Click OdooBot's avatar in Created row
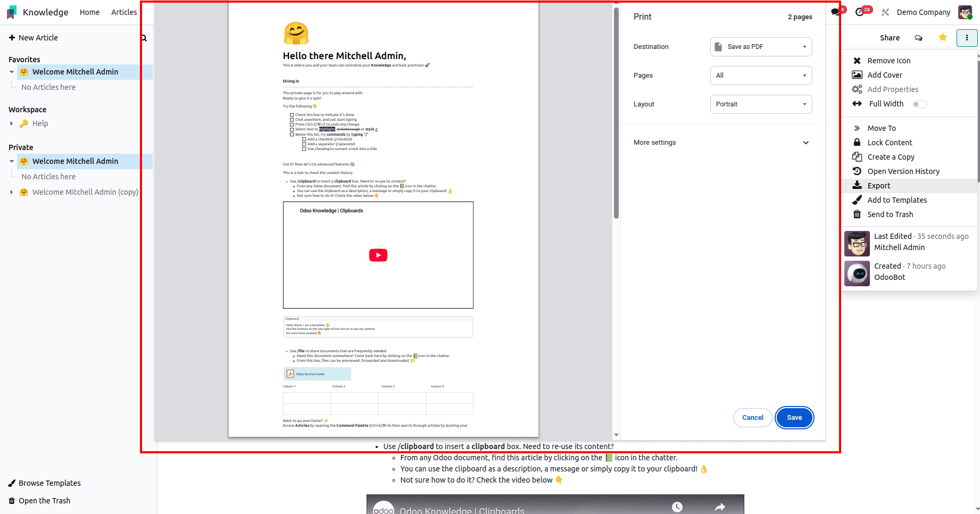Viewport: 980px width, 514px height. 857,273
